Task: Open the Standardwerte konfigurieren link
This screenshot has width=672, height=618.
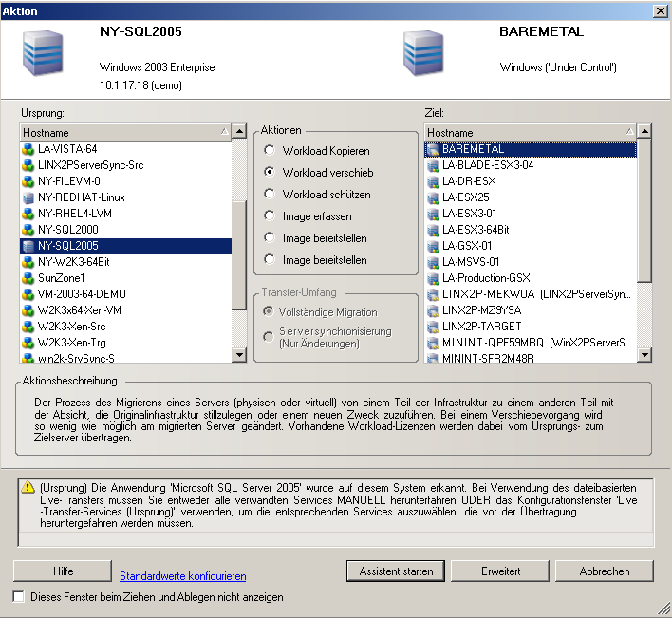Action: point(182,576)
